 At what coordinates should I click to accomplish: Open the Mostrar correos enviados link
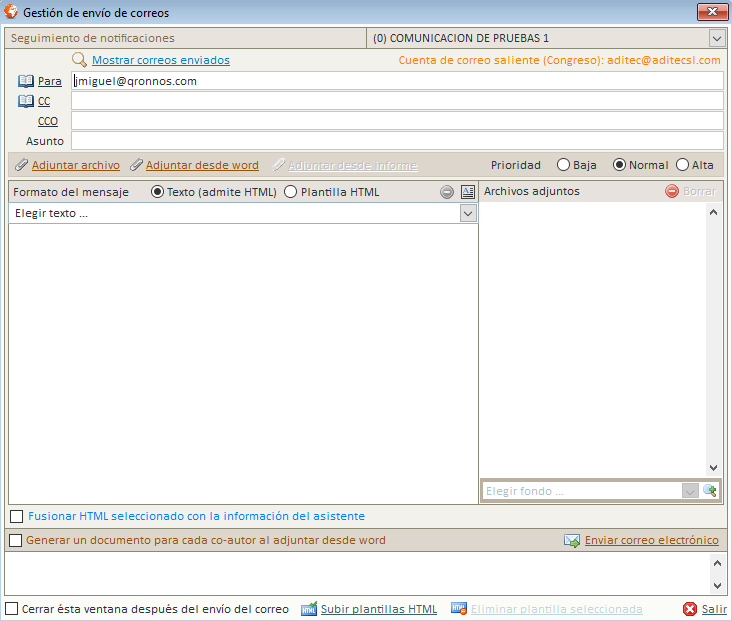coord(161,60)
